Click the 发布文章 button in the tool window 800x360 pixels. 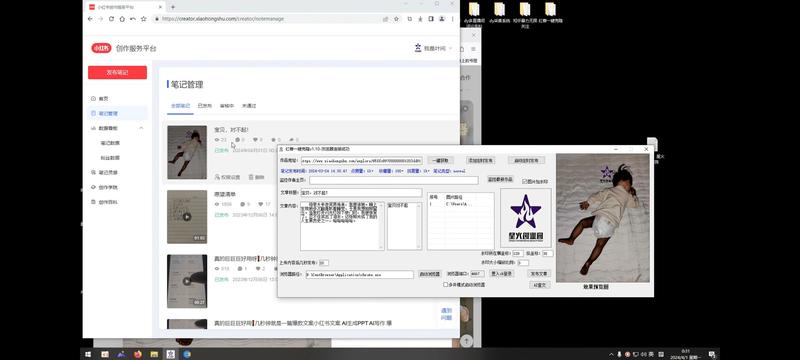click(539, 273)
